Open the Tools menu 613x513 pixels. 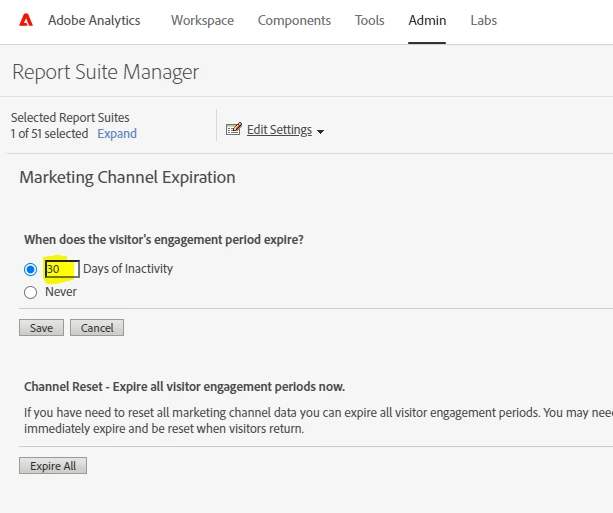point(369,20)
